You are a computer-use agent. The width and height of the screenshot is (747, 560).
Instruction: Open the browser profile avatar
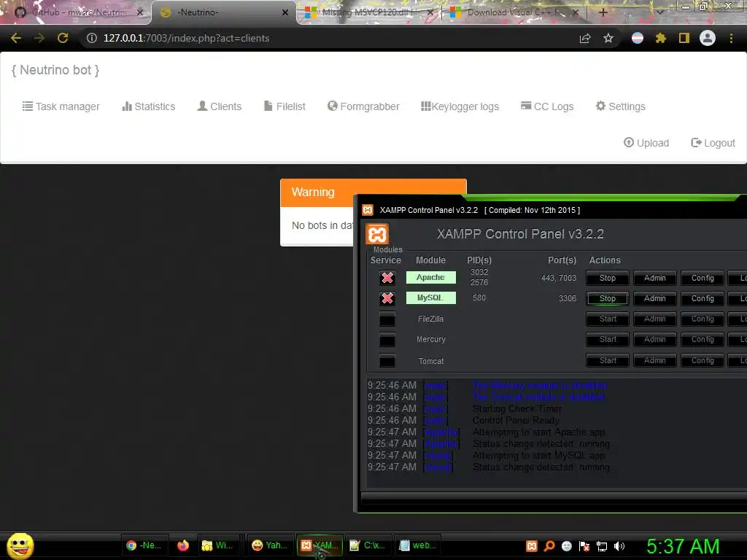pos(708,38)
